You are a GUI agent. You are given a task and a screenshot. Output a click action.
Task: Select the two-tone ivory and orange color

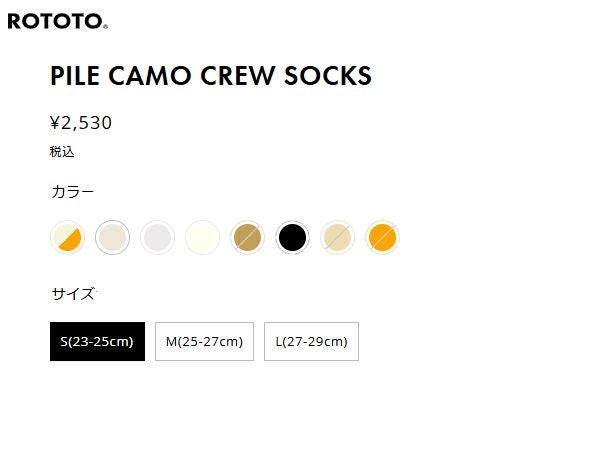[x=67, y=237]
